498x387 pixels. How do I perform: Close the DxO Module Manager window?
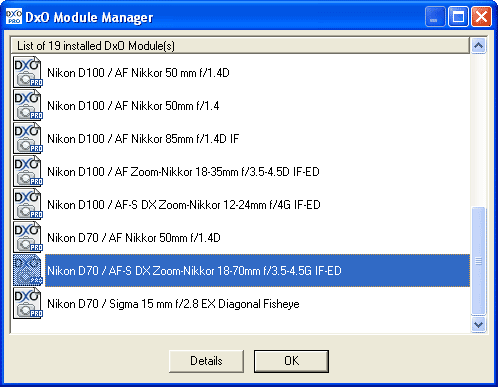481,17
